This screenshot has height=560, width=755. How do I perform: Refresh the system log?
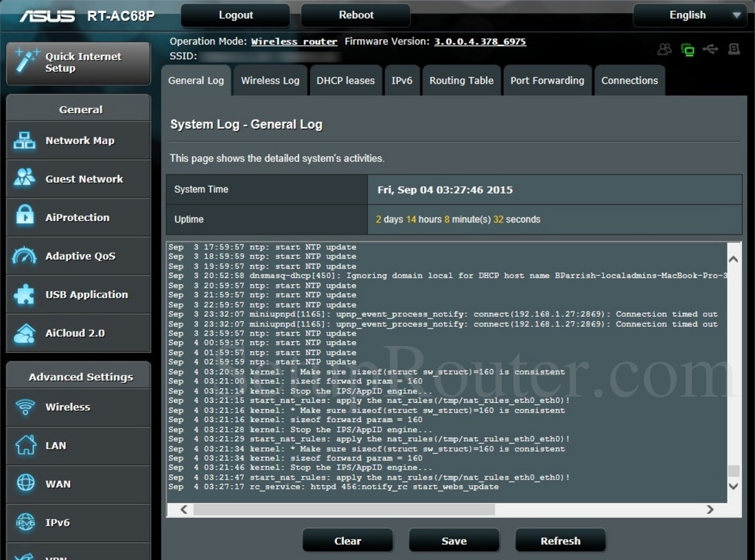pyautogui.click(x=561, y=541)
